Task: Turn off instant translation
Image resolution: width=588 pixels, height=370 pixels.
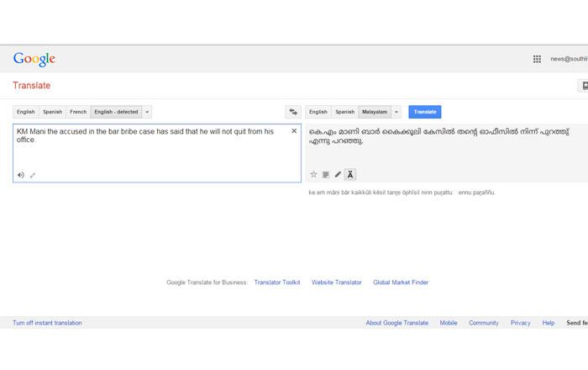Action: (x=47, y=323)
